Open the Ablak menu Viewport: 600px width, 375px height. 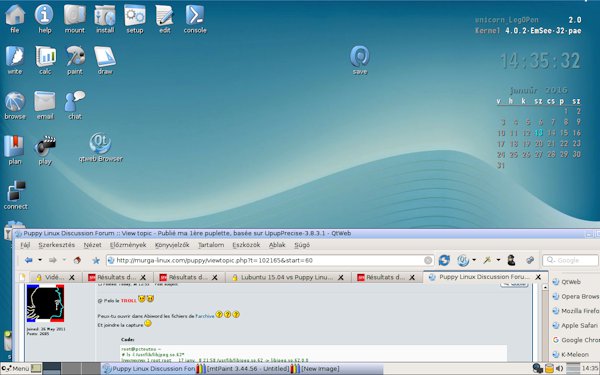277,245
